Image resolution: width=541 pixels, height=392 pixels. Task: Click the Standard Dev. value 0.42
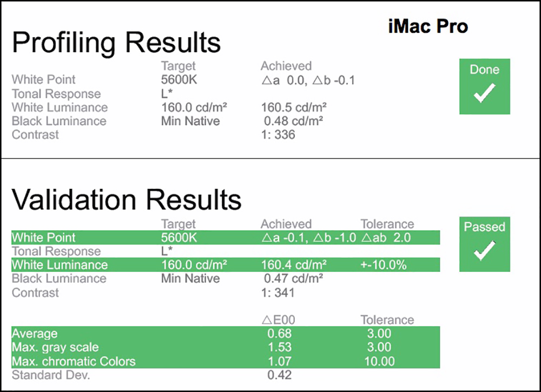click(279, 375)
